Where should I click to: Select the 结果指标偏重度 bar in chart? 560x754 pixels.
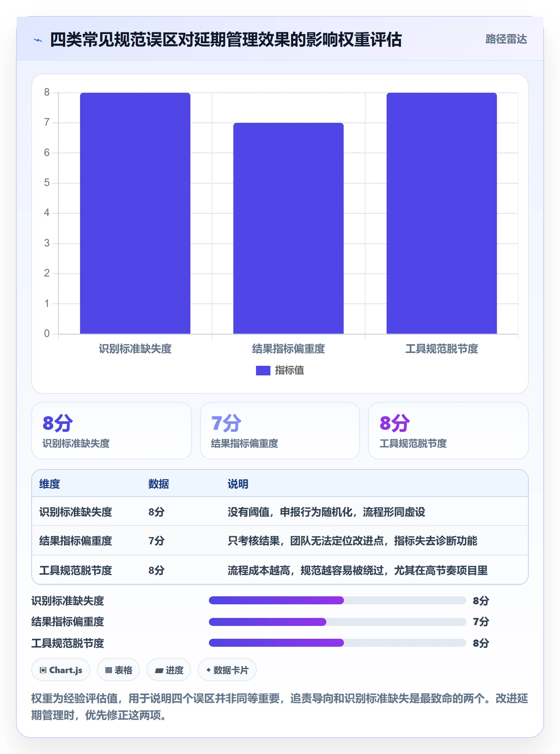[x=288, y=228]
